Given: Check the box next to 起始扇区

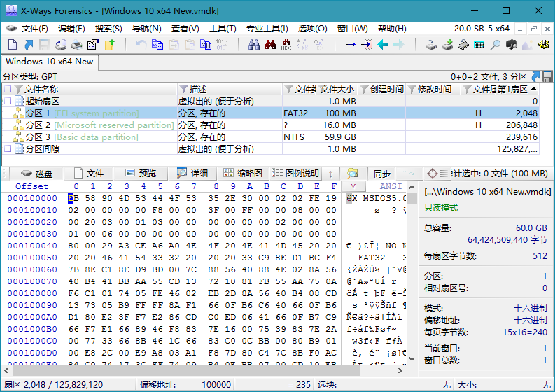Looking at the screenshot, I should click(8, 101).
